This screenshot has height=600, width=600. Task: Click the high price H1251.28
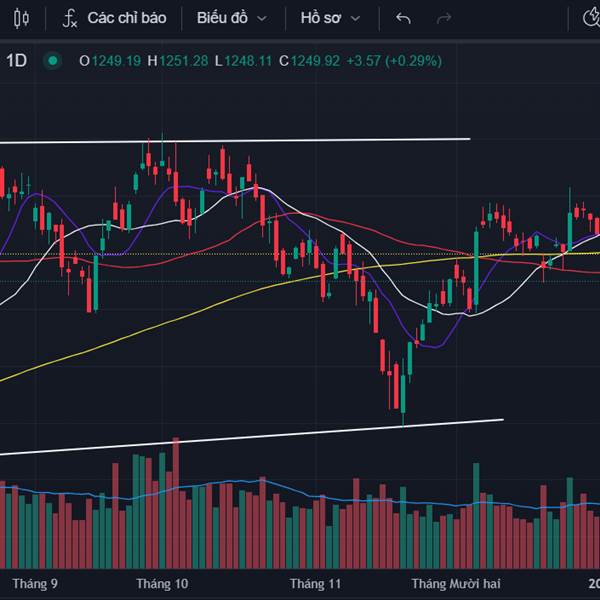pos(178,61)
